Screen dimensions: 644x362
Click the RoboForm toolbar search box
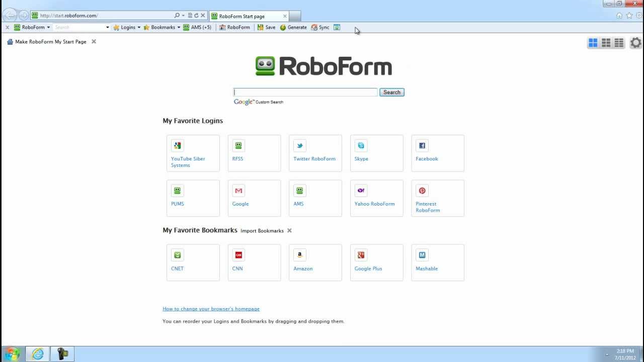[x=79, y=27]
